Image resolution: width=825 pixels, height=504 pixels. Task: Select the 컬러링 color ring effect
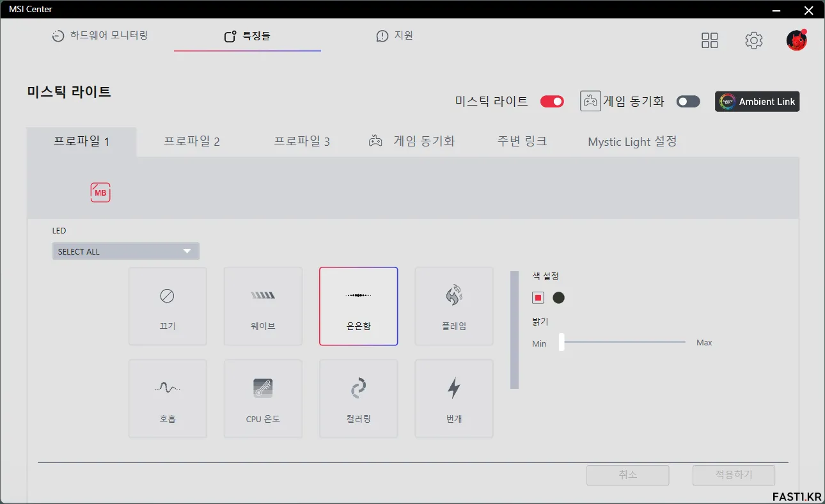[358, 398]
